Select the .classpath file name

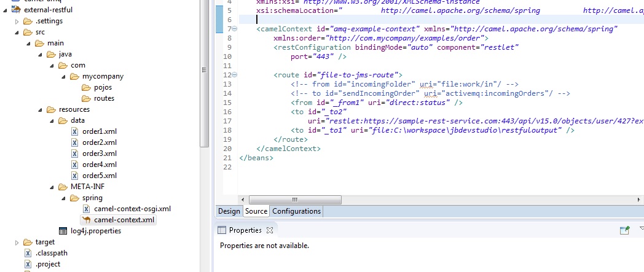52,253
